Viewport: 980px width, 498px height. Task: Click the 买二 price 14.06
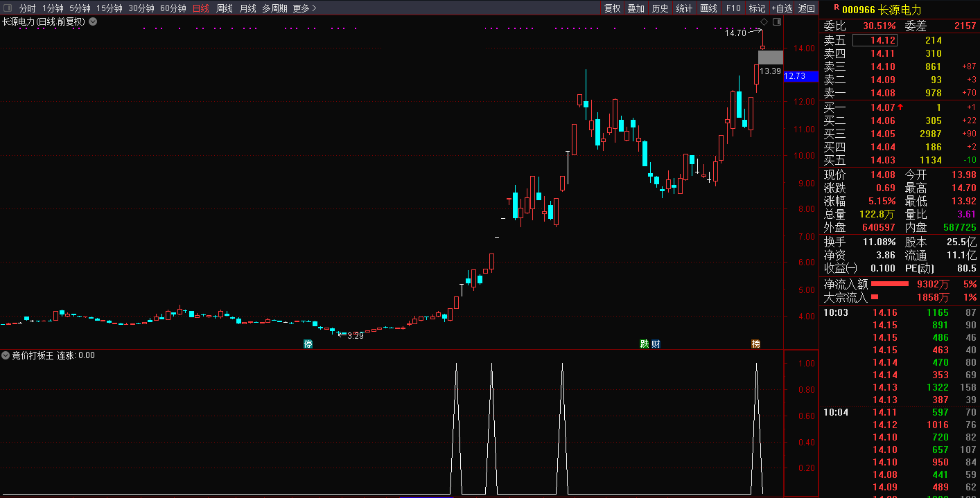(883, 121)
